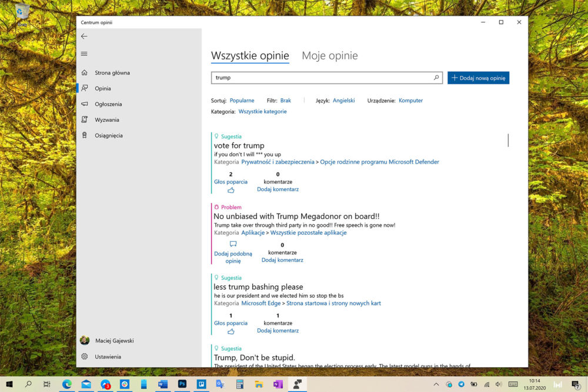Open Microsoft Edge category link
Viewport: 588px width, 392px height.
(x=260, y=303)
